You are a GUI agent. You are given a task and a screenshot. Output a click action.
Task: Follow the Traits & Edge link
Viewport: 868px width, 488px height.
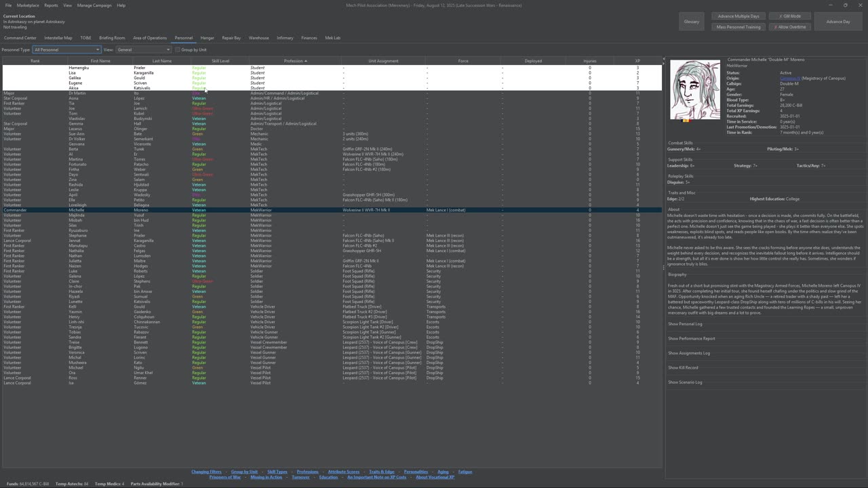click(x=381, y=472)
